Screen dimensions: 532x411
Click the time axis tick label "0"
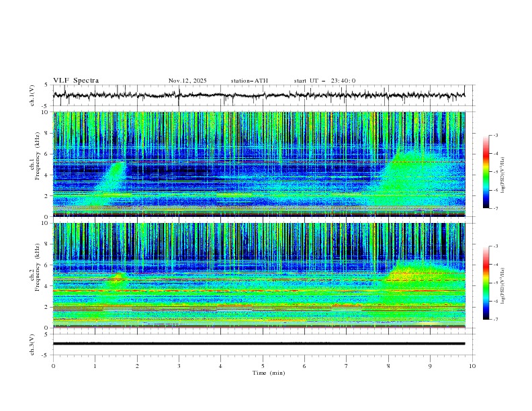click(x=53, y=366)
